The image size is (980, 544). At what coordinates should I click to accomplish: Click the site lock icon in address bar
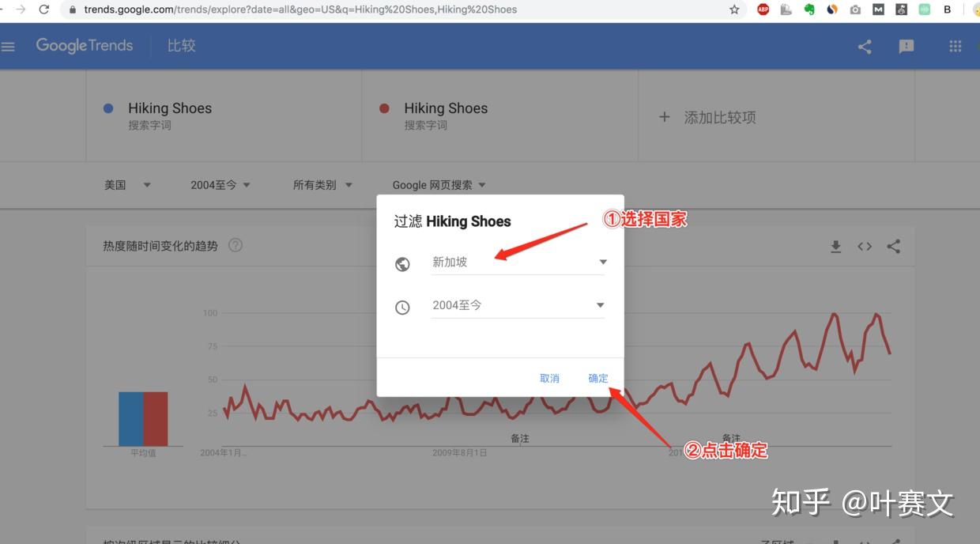coord(73,9)
